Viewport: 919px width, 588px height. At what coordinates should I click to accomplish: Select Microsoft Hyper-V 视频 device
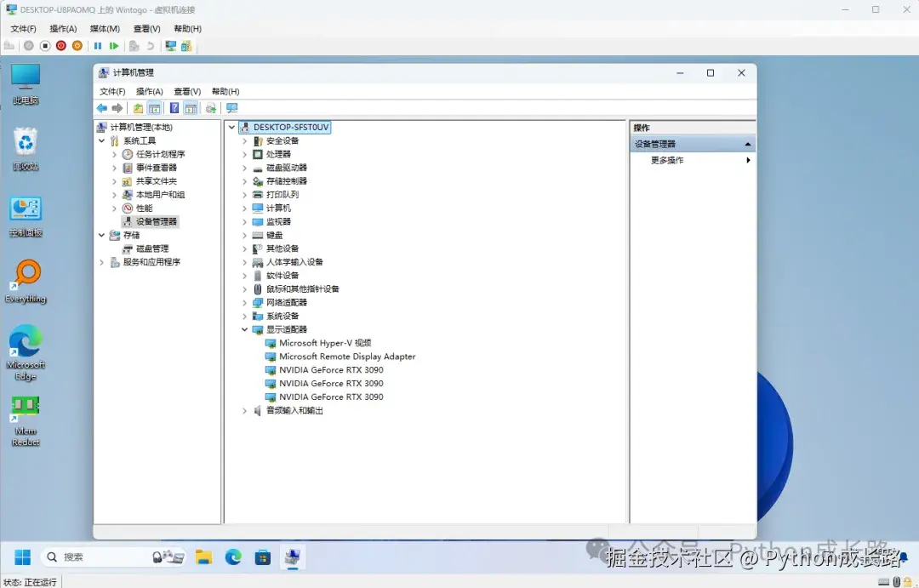click(x=325, y=343)
